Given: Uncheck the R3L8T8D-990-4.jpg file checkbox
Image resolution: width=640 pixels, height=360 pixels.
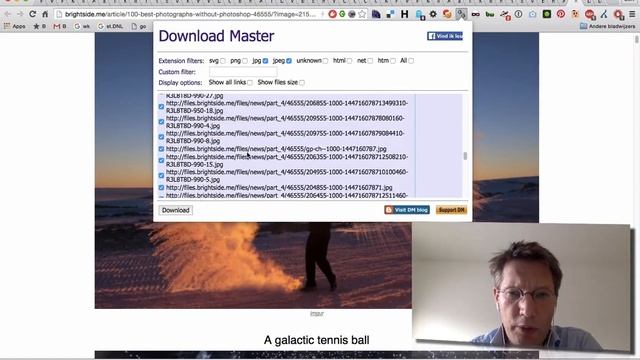Looking at the screenshot, I should coord(161,122).
